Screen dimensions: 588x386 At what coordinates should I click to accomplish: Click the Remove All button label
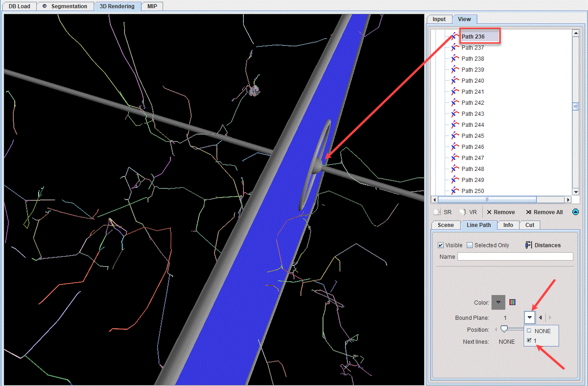click(548, 212)
